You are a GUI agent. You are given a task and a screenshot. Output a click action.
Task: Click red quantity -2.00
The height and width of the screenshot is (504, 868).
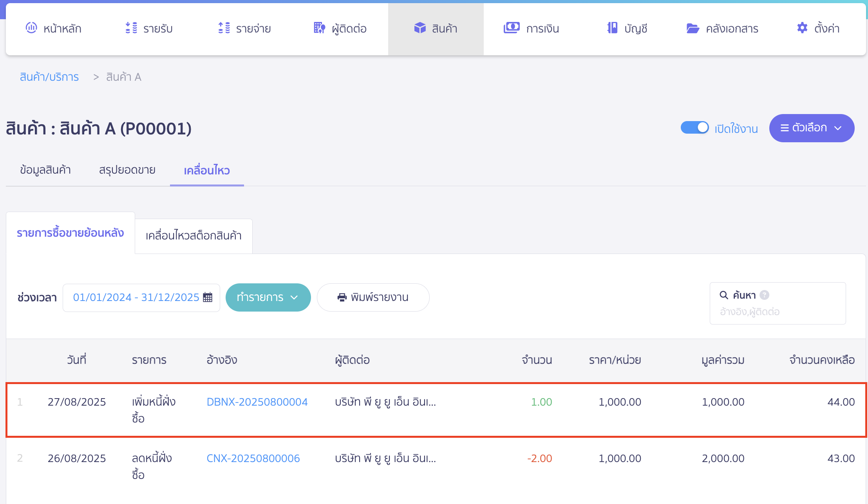coord(539,459)
